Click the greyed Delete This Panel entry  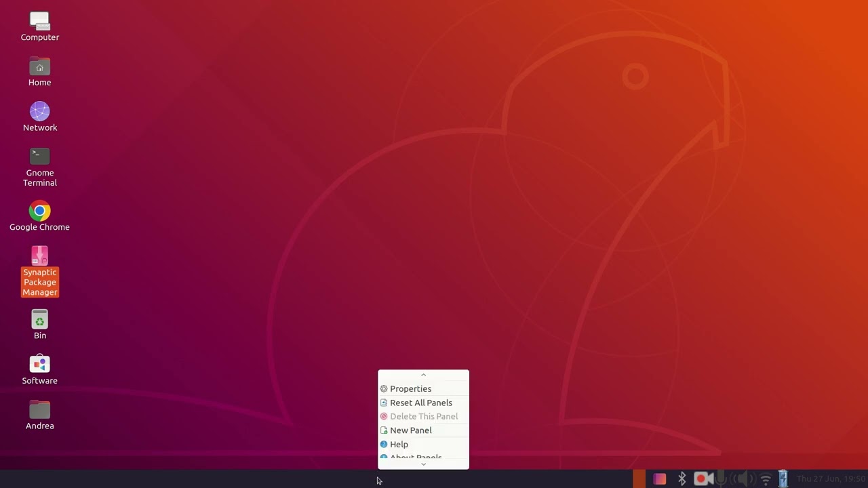click(x=423, y=416)
